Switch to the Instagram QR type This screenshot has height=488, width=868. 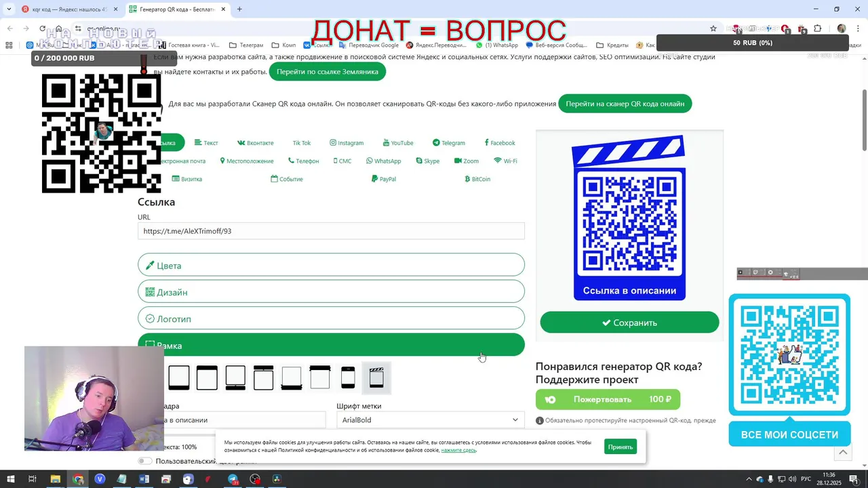click(x=347, y=143)
